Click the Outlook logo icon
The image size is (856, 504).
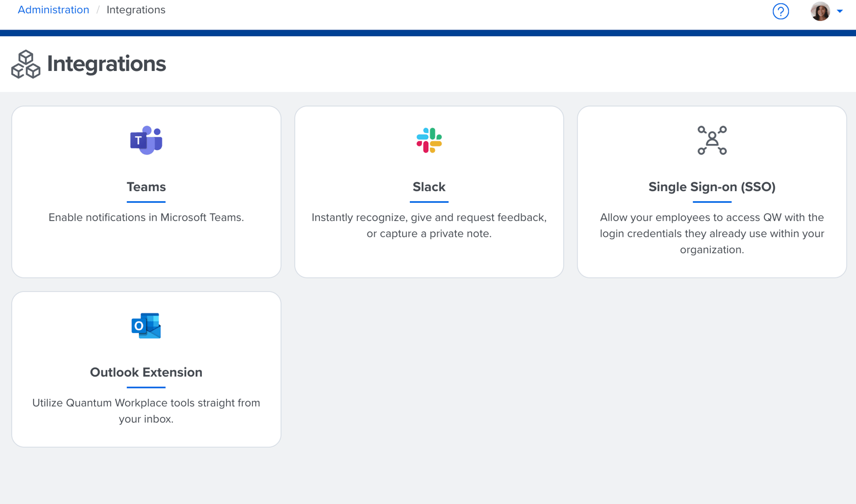point(146,326)
